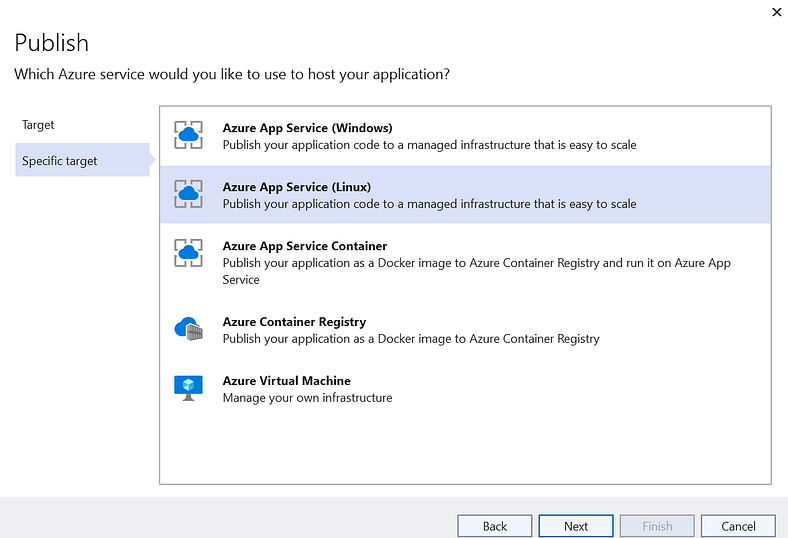Click the Azure App Service (Linux) cloud icon
The image size is (788, 538).
[188, 194]
